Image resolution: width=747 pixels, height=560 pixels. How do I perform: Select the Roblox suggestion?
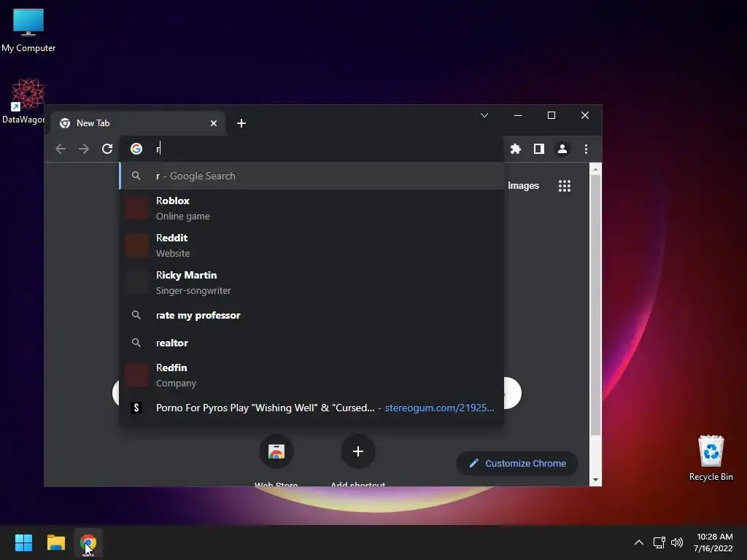[312, 208]
